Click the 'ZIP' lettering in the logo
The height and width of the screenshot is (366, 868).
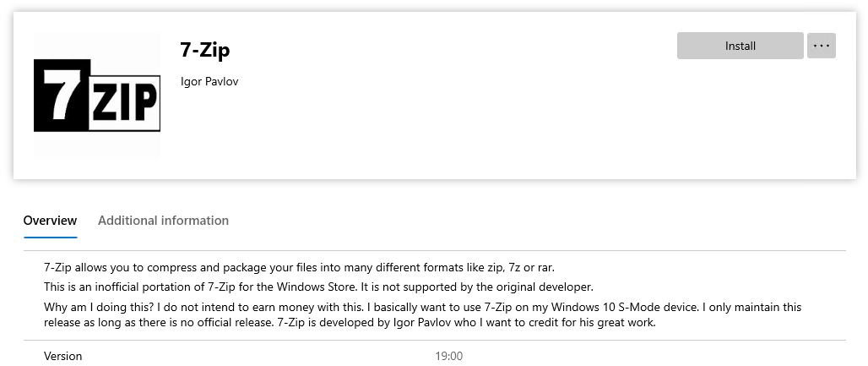coord(124,104)
